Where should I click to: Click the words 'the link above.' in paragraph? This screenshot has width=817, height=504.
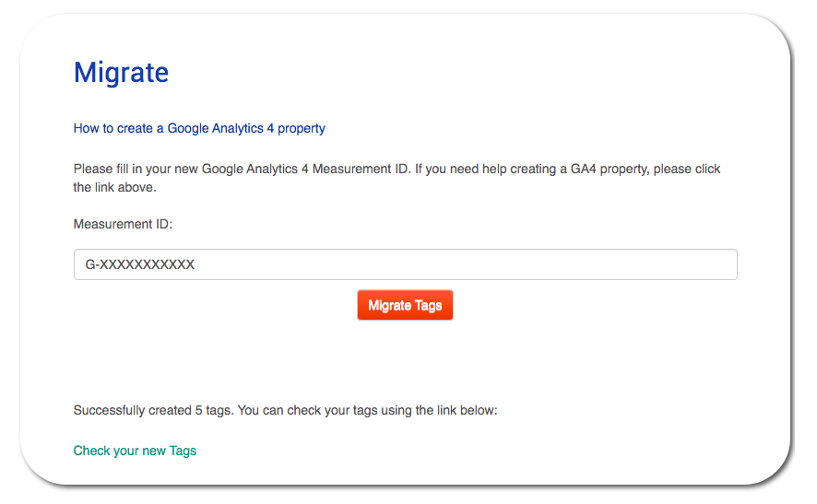coord(114,187)
